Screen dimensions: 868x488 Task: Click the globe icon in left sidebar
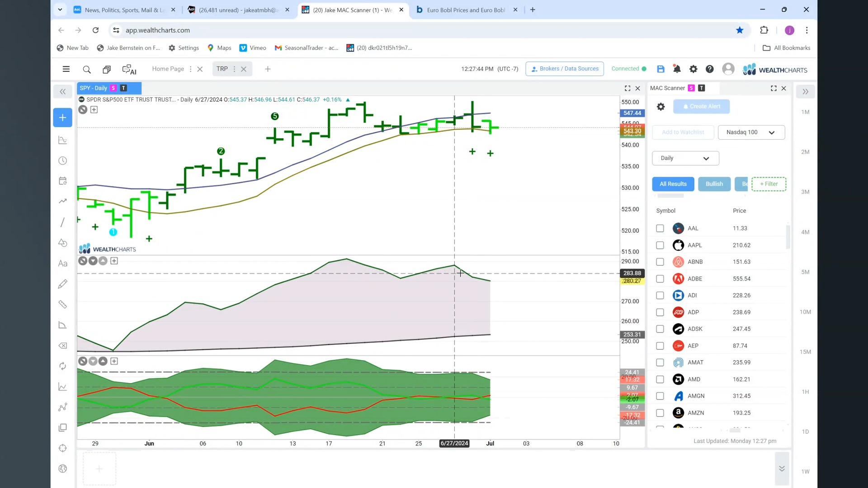click(x=63, y=469)
